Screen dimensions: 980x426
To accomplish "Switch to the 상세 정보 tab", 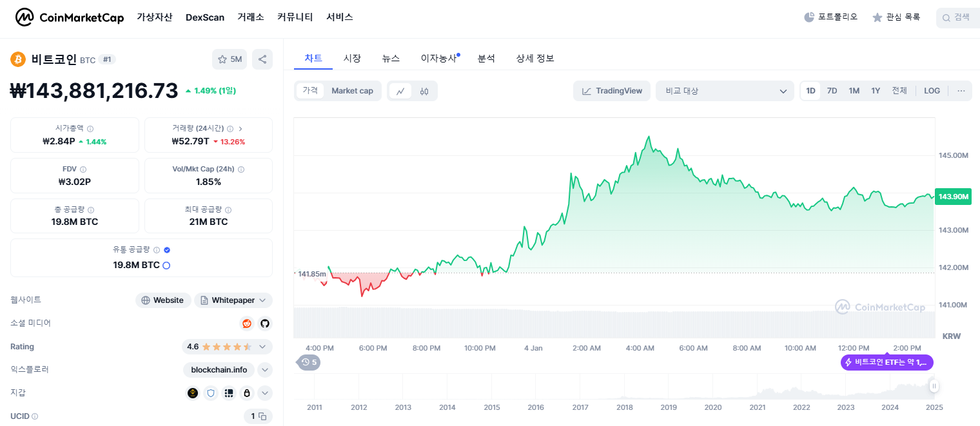I will click(x=535, y=58).
